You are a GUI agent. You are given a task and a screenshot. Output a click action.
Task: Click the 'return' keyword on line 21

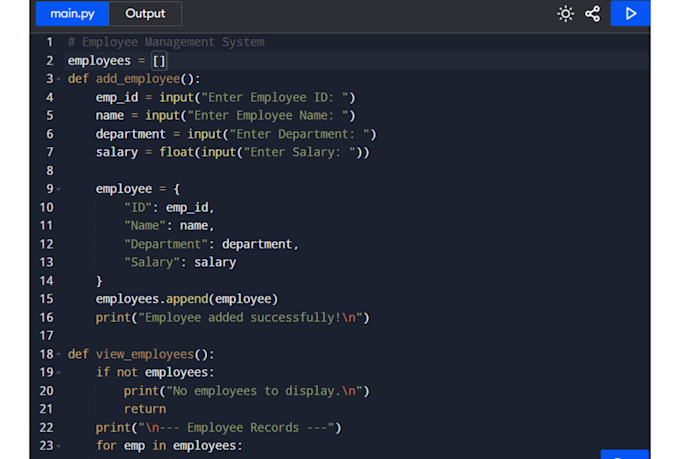pos(145,409)
